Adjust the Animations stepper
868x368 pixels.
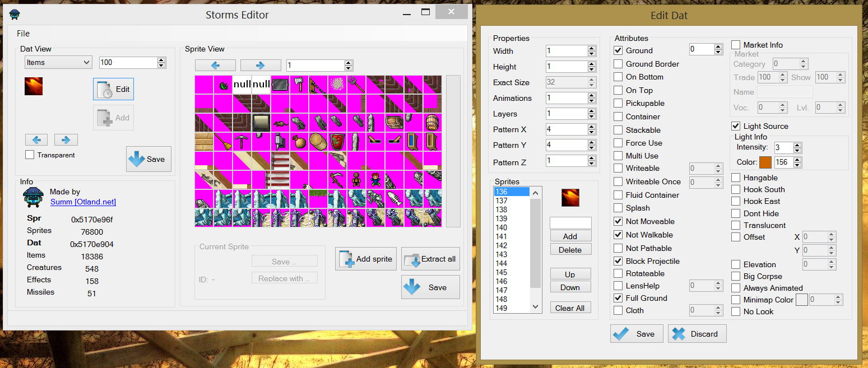592,98
